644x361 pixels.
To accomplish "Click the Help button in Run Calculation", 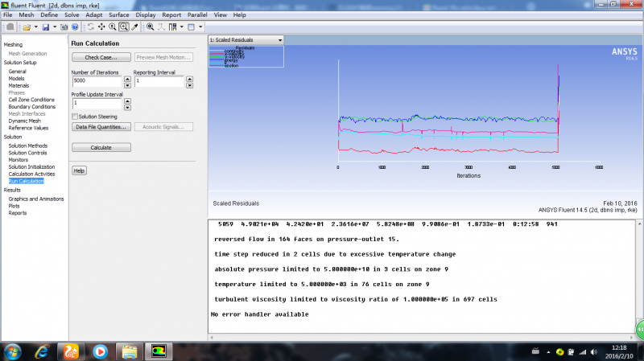I will coord(79,170).
